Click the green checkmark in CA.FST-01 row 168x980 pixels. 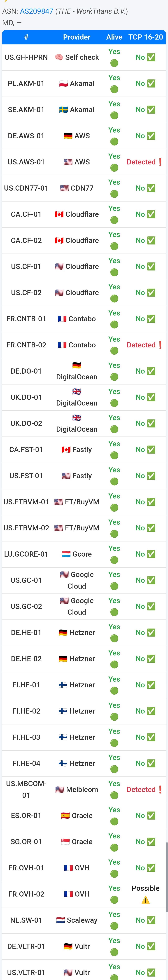click(151, 450)
